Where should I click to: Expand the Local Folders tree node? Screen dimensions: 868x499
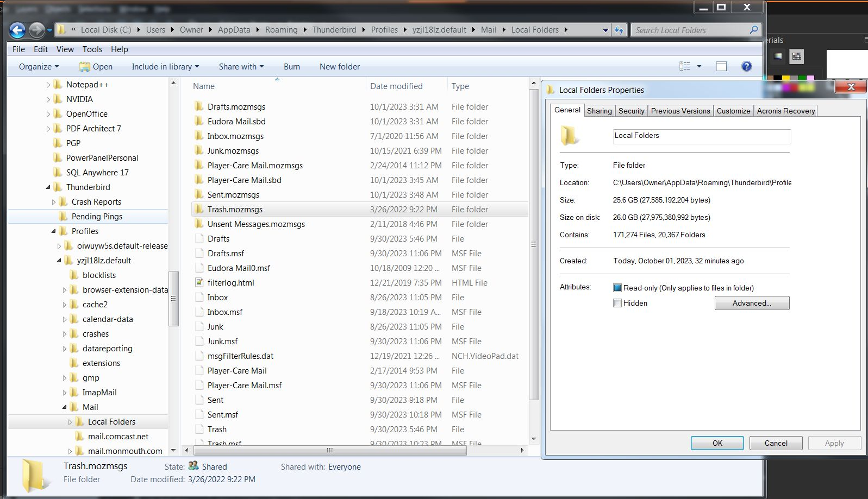click(x=70, y=422)
